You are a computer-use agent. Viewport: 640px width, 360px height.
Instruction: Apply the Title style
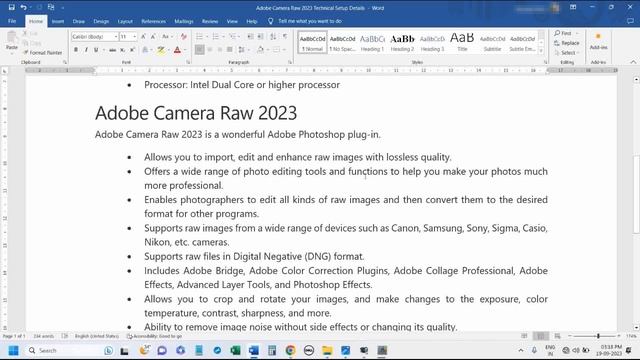click(x=462, y=42)
